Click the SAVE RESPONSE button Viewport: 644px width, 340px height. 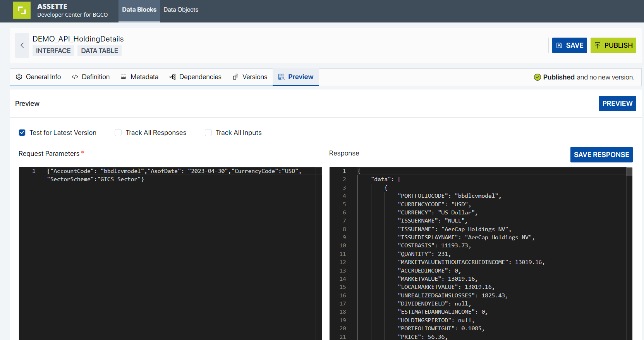click(601, 155)
